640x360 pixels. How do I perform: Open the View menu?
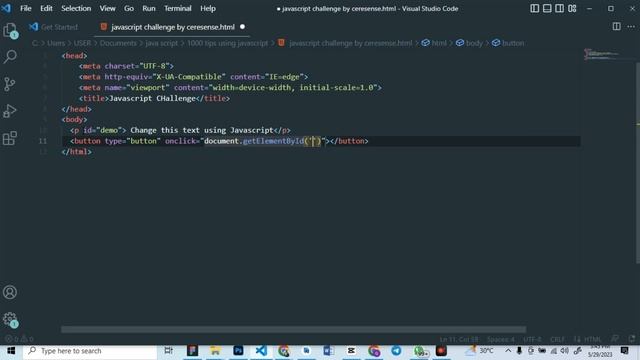107,8
